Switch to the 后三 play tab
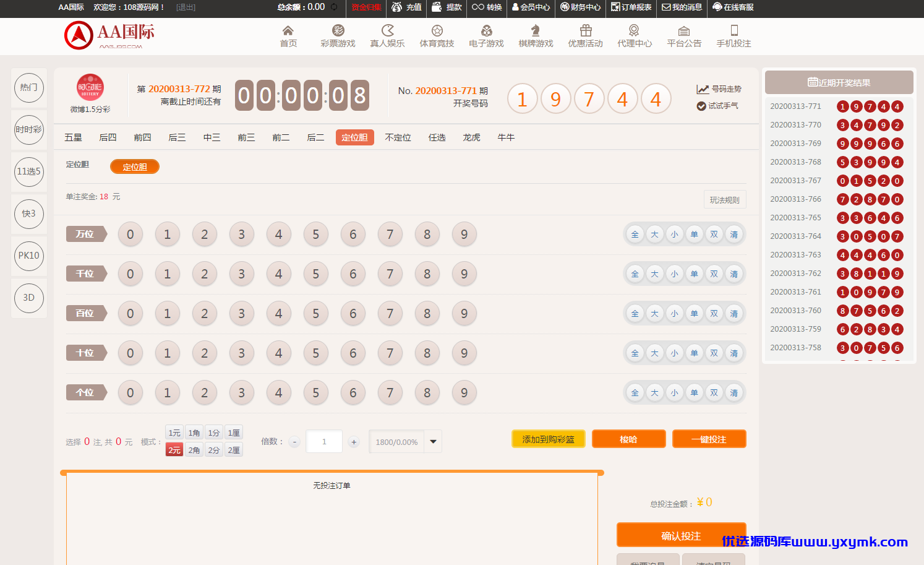The width and height of the screenshot is (924, 565). coord(177,137)
